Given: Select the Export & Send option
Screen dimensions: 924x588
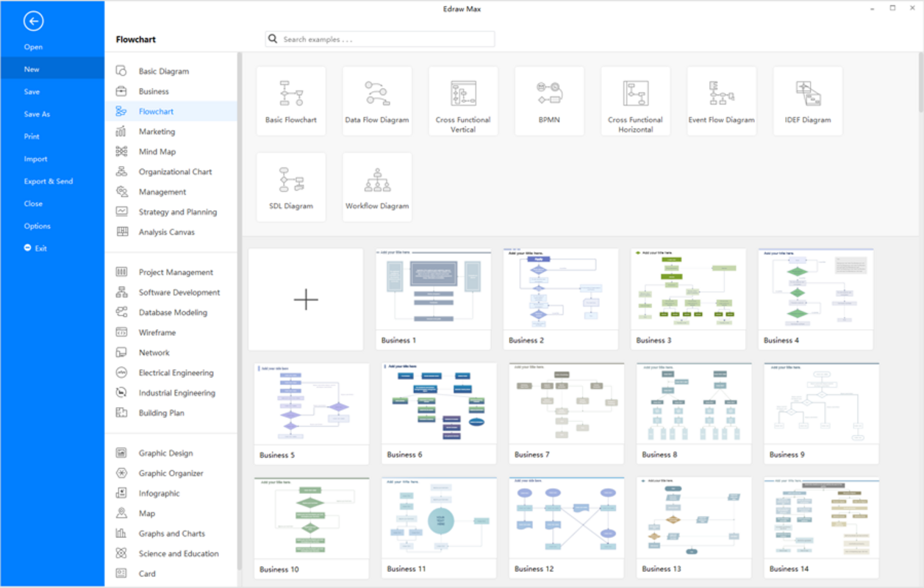Looking at the screenshot, I should click(x=48, y=181).
